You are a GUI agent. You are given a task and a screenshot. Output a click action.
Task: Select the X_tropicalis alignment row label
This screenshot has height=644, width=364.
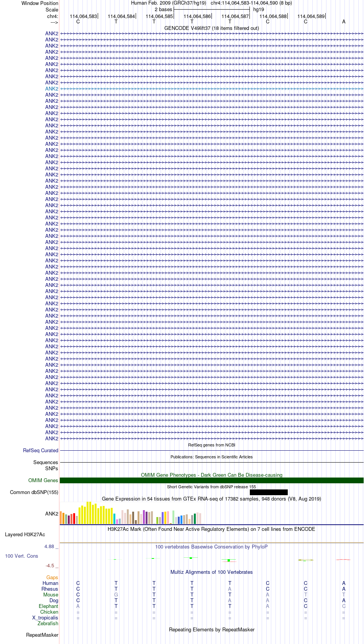click(x=45, y=618)
